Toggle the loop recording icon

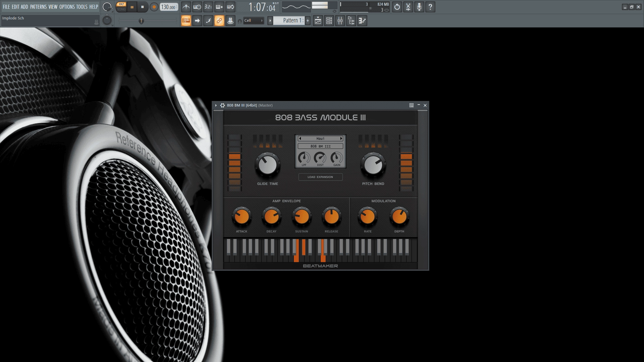click(230, 7)
